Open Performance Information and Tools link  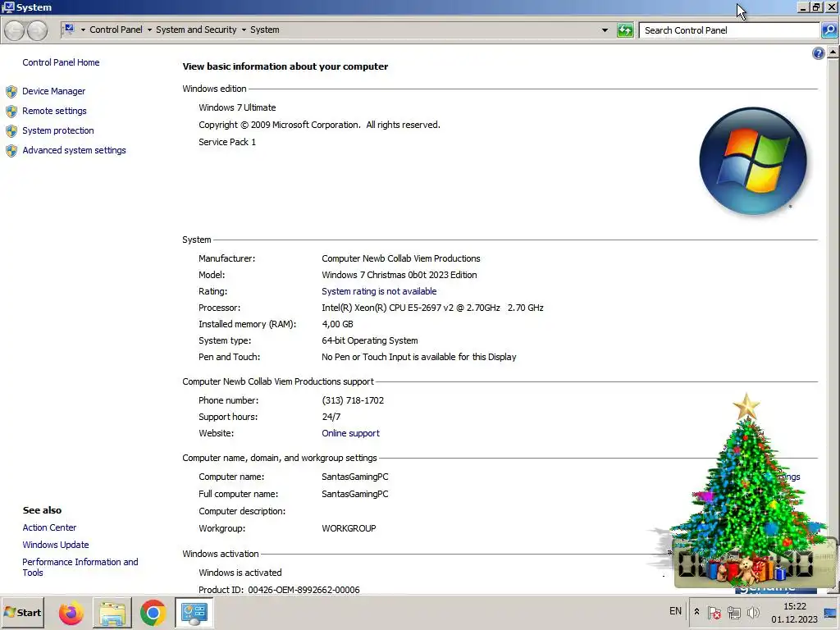point(80,567)
